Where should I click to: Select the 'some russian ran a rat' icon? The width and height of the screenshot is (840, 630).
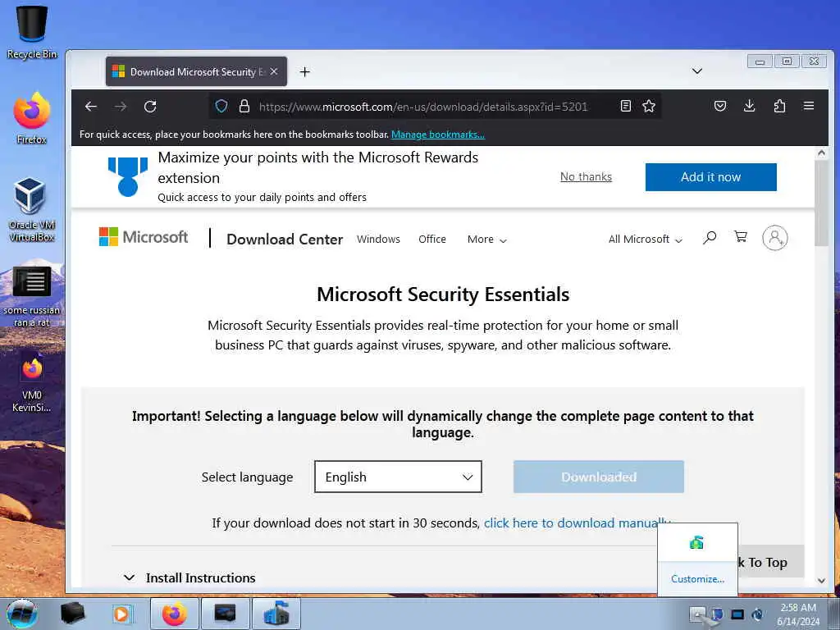click(32, 296)
